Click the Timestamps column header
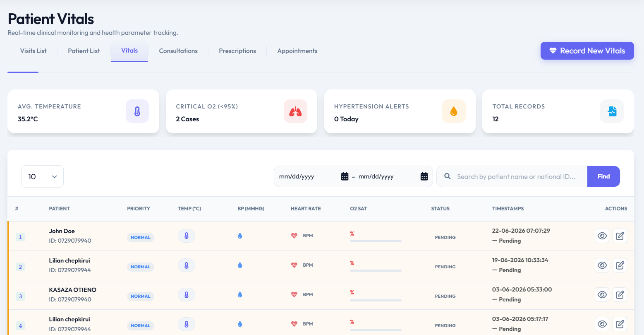 [508, 209]
